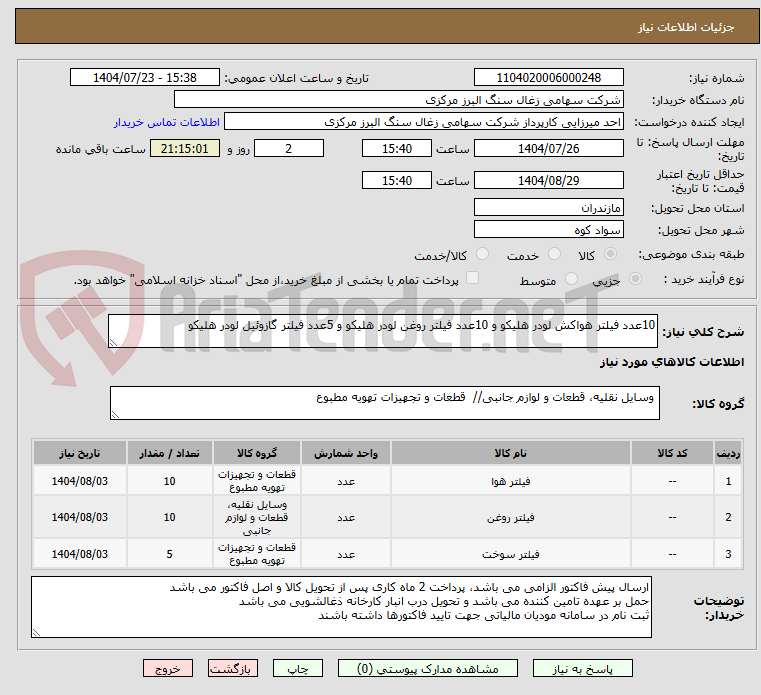Click وسایل نقلیه group cell in row 2

coord(257,518)
